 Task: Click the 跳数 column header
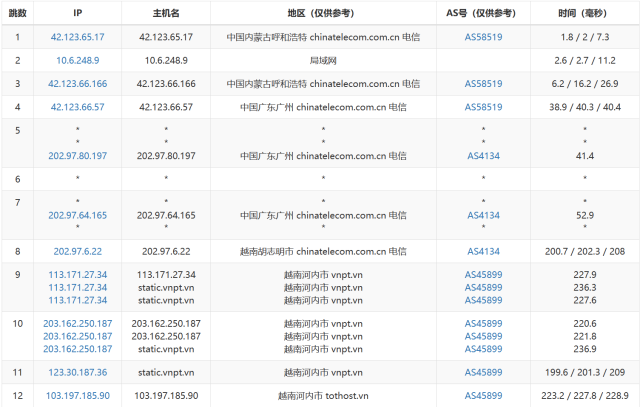click(18, 13)
